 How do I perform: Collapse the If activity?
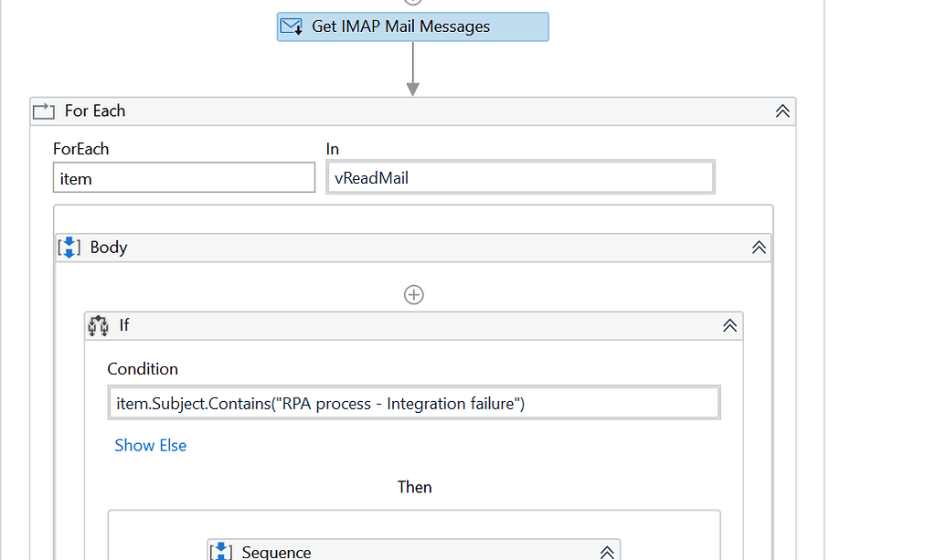729,325
